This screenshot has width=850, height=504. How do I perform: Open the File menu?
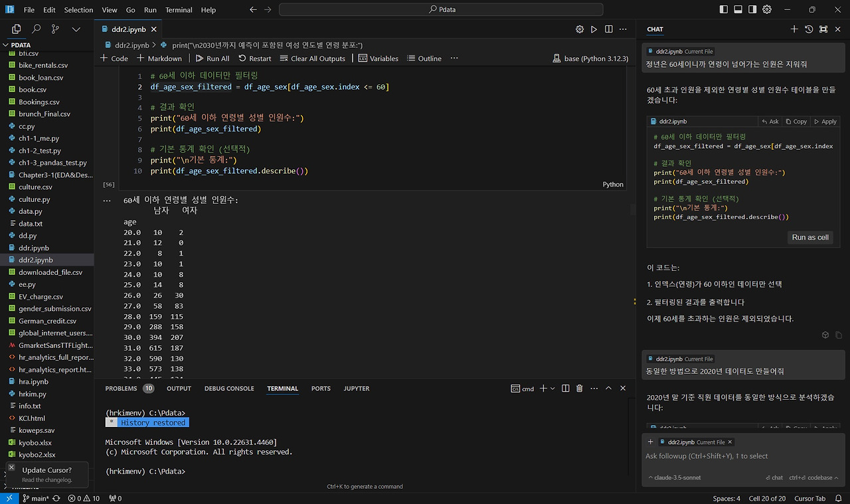click(29, 10)
